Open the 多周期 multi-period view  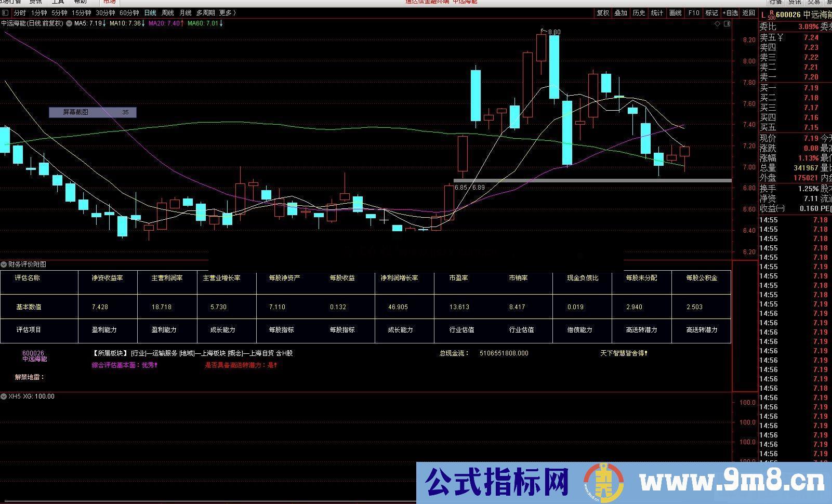(206, 13)
